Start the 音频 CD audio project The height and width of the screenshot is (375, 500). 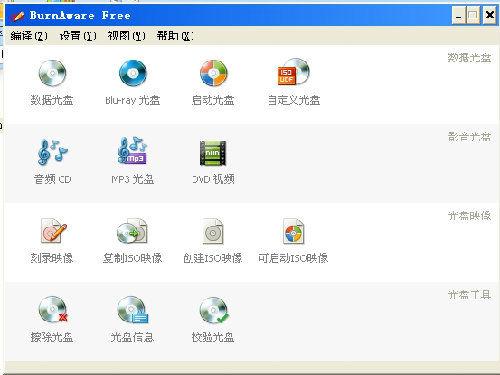52,152
